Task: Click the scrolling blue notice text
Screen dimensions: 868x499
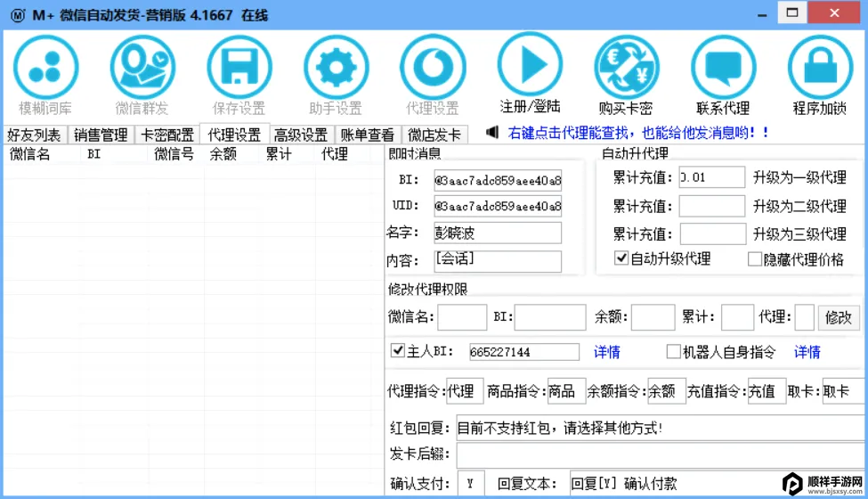Action: pos(638,133)
